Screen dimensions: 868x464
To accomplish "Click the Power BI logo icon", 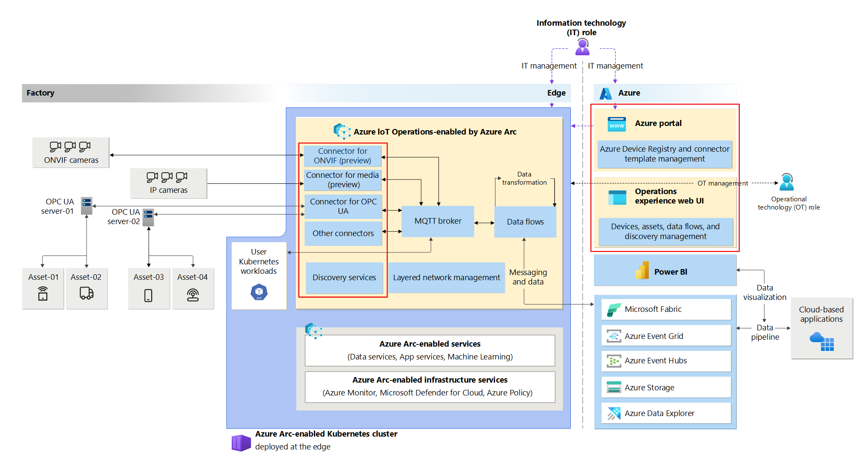I will pos(642,270).
